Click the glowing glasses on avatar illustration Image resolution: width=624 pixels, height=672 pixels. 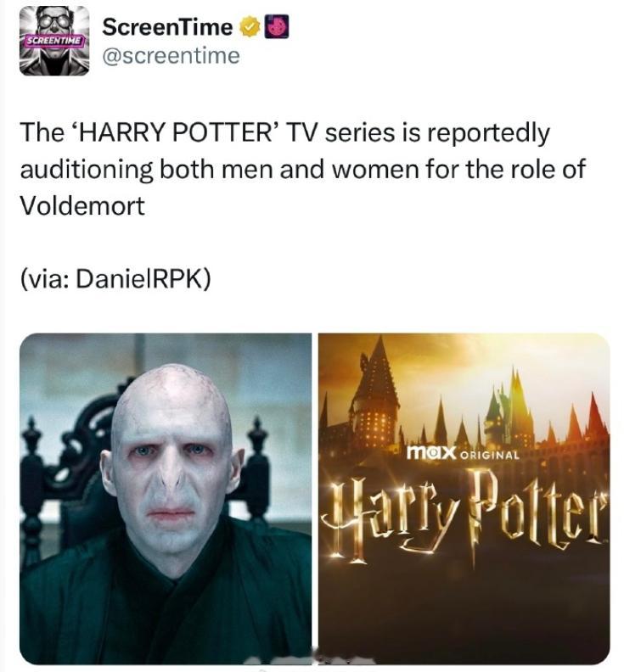tap(54, 20)
